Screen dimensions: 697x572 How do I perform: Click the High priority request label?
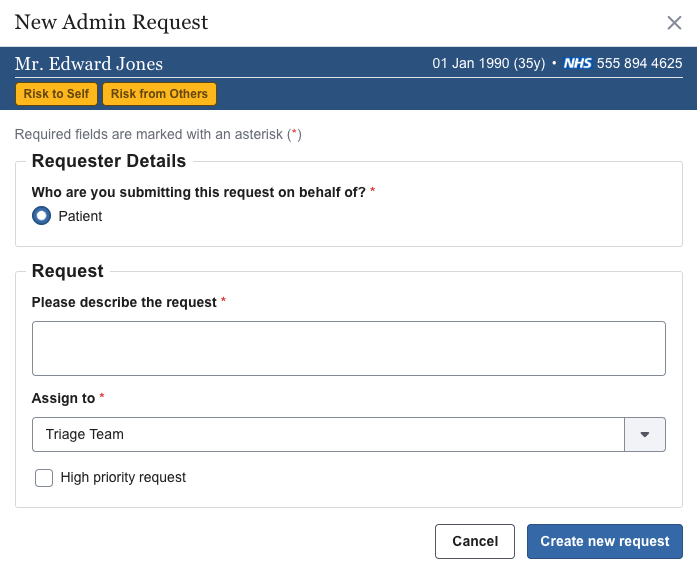(123, 478)
